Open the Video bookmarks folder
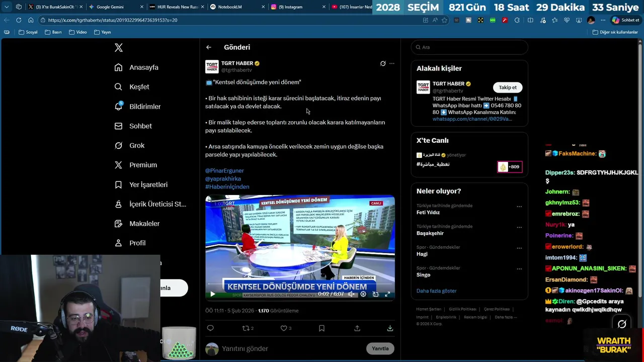The height and width of the screenshot is (362, 644). click(77, 32)
